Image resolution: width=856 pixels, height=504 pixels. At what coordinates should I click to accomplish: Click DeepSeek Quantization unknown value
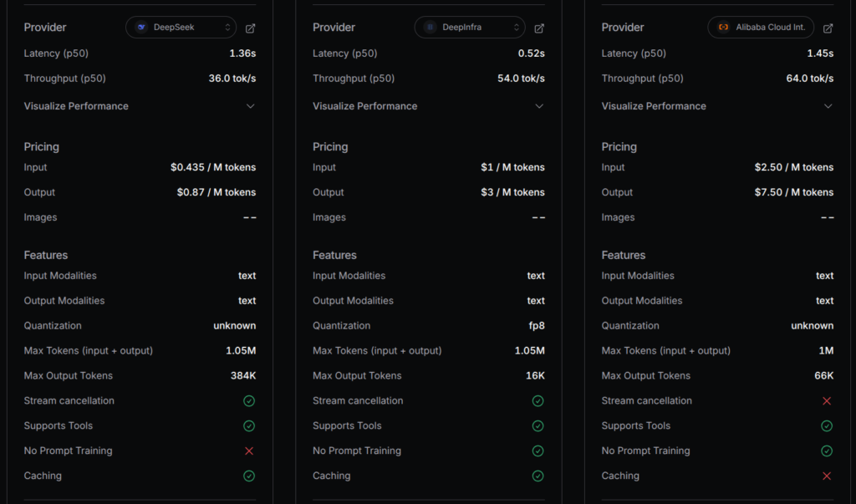234,326
